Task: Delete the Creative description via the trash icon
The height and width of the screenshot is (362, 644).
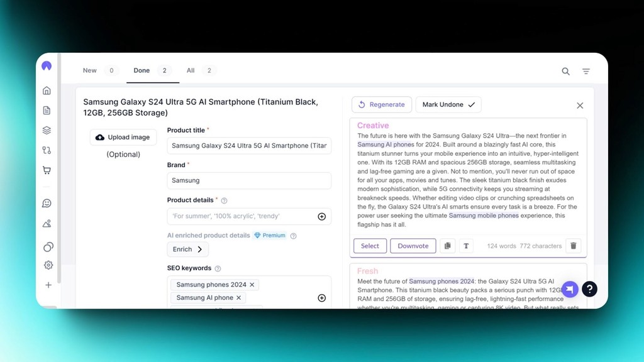Action: click(573, 246)
